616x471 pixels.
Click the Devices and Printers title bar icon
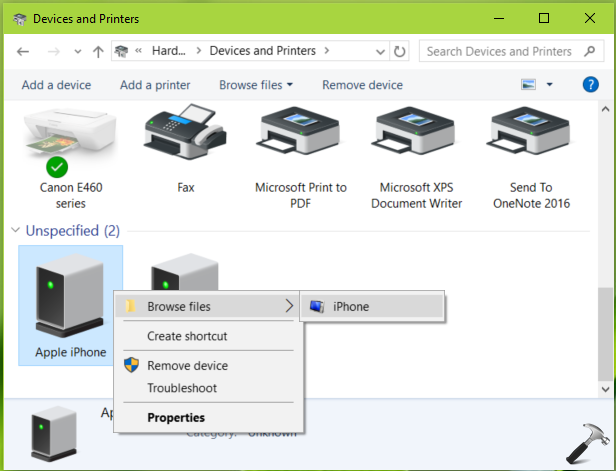[x=19, y=19]
